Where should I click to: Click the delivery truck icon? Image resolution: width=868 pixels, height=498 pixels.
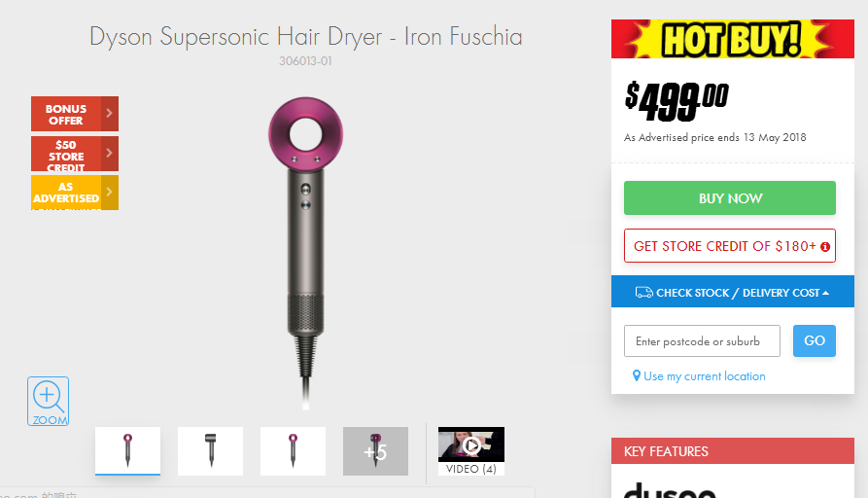coord(643,292)
